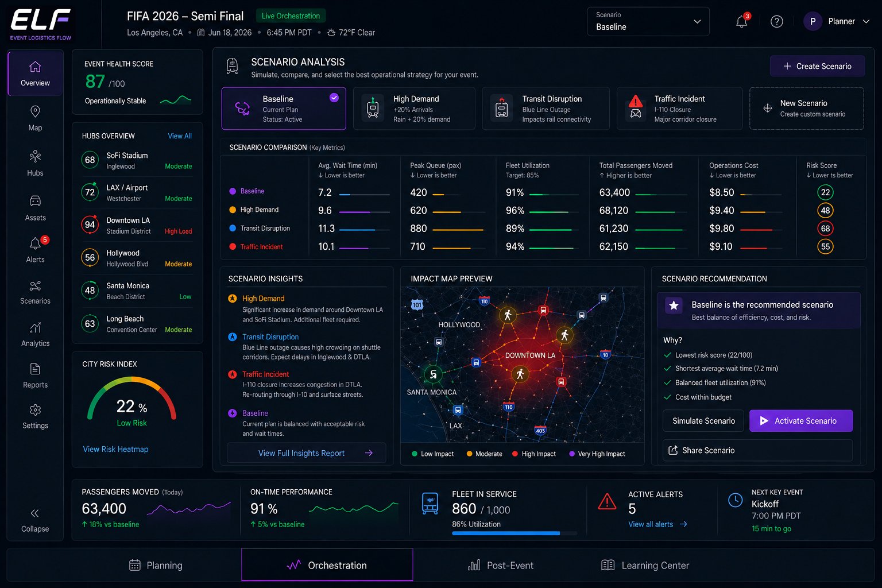Select Transit Disruption row in comparison table
This screenshot has height=588, width=882.
coord(542,228)
